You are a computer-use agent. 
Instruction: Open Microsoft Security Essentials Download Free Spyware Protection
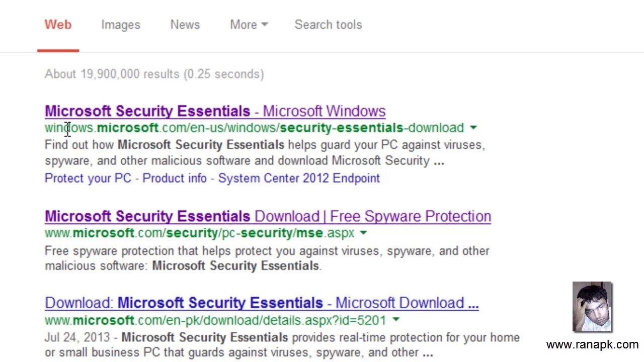coord(268,216)
